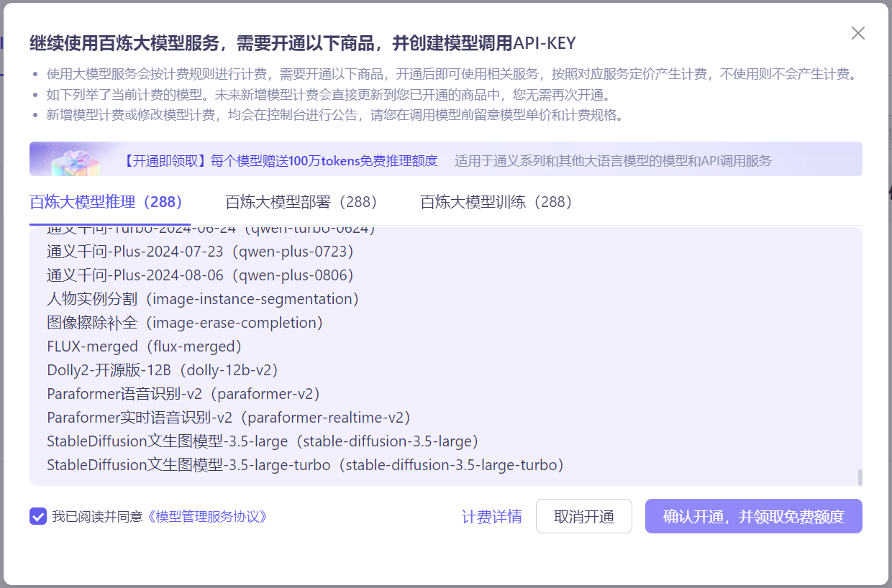The image size is (892, 588).
Task: Click the 取消开通 button
Action: [x=584, y=516]
